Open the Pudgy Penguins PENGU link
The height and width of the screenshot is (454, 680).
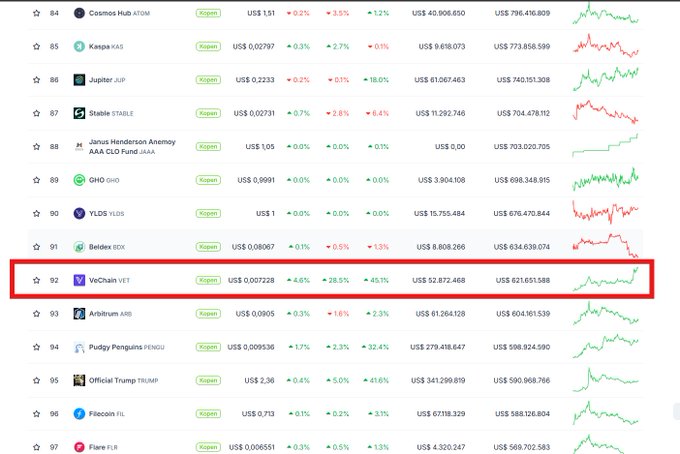click(x=127, y=347)
